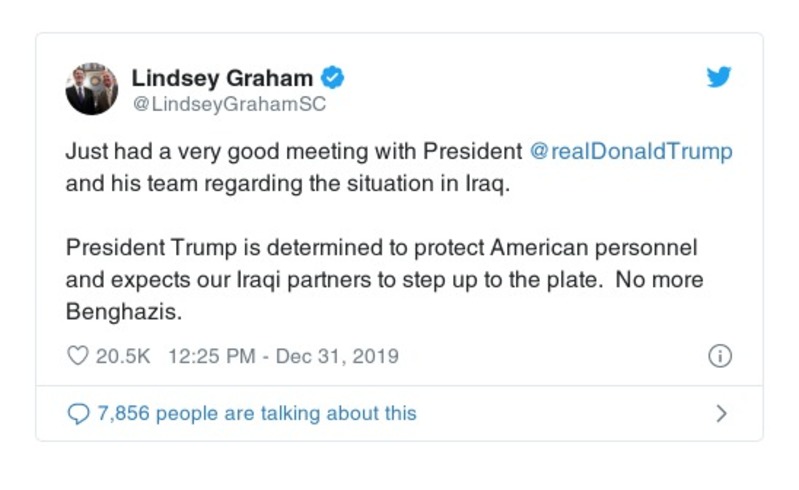
Task: Open "7,856 people are talking about this"
Action: pyautogui.click(x=256, y=413)
